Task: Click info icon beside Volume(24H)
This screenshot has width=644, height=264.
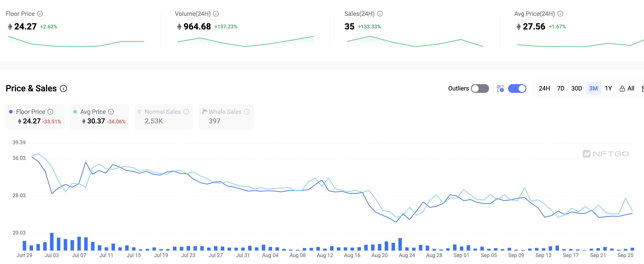Action: coord(216,14)
